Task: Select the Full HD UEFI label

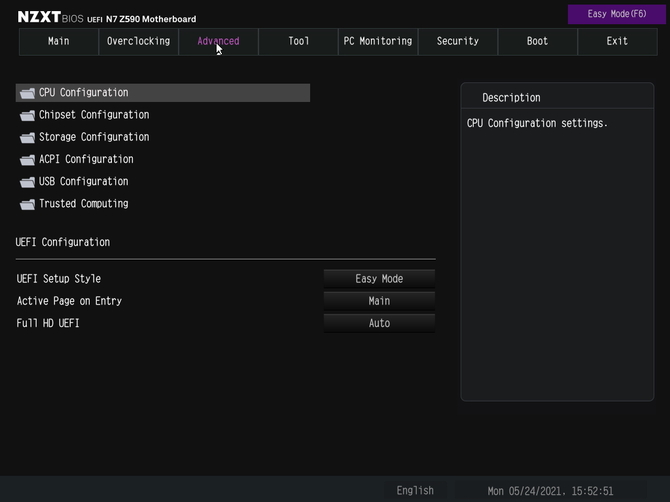Action: click(48, 323)
